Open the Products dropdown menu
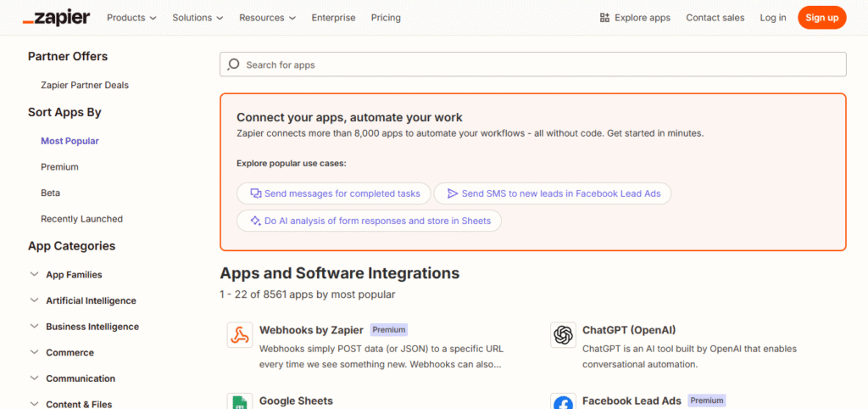Viewport: 868px width, 409px height. (x=131, y=18)
